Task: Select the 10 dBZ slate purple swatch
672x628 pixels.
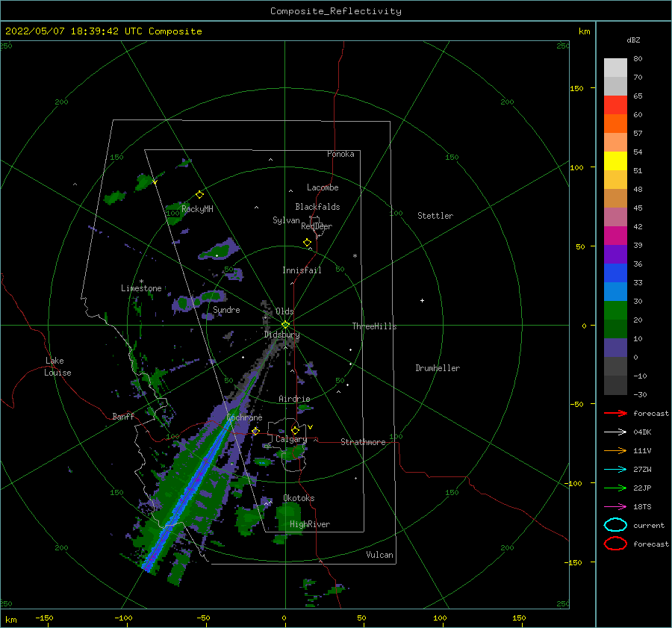Action: point(615,348)
